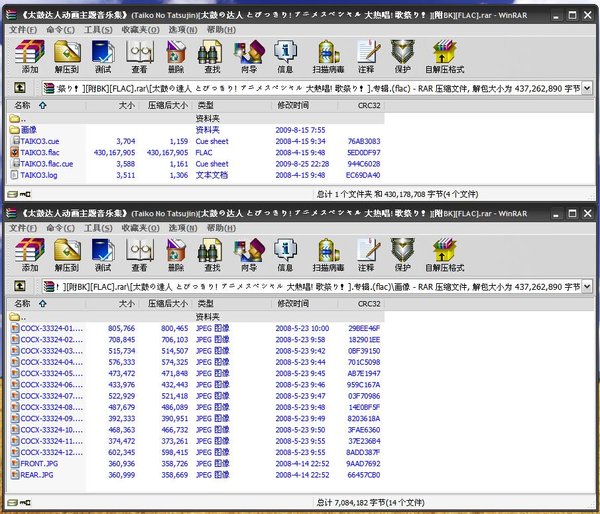Show 信息 (Info) in top window
The image size is (600, 514).
pyautogui.click(x=285, y=57)
